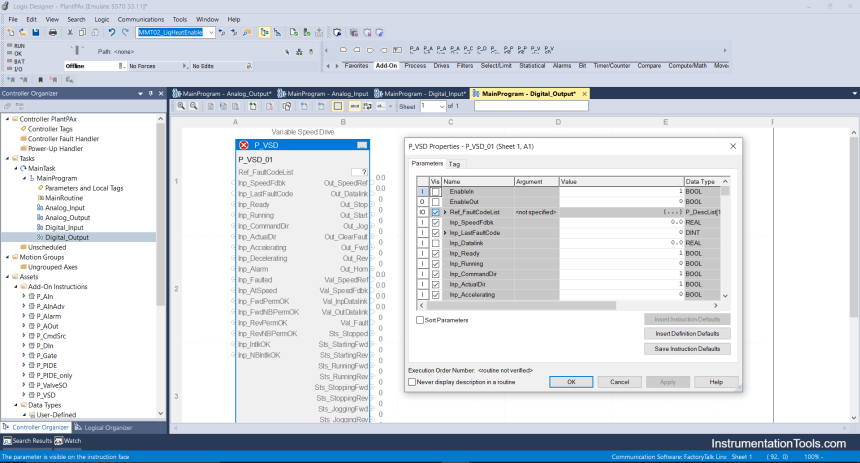Image resolution: width=860 pixels, height=463 pixels.
Task: Open the Logical Organizer tab
Action: pos(103,427)
